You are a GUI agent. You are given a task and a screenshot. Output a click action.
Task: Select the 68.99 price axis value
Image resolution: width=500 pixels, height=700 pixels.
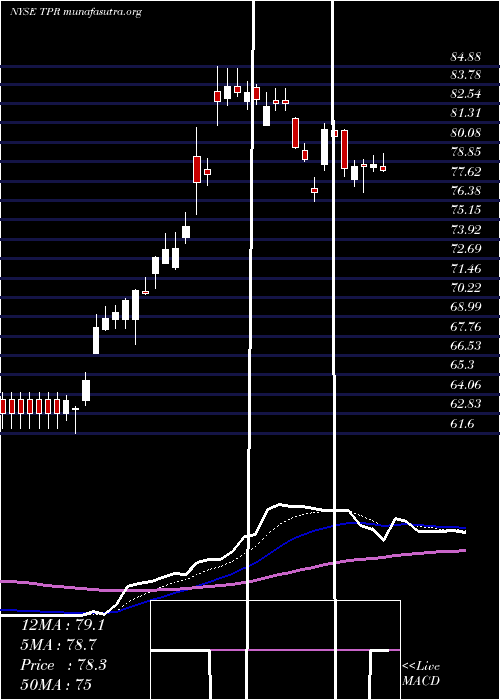466,307
